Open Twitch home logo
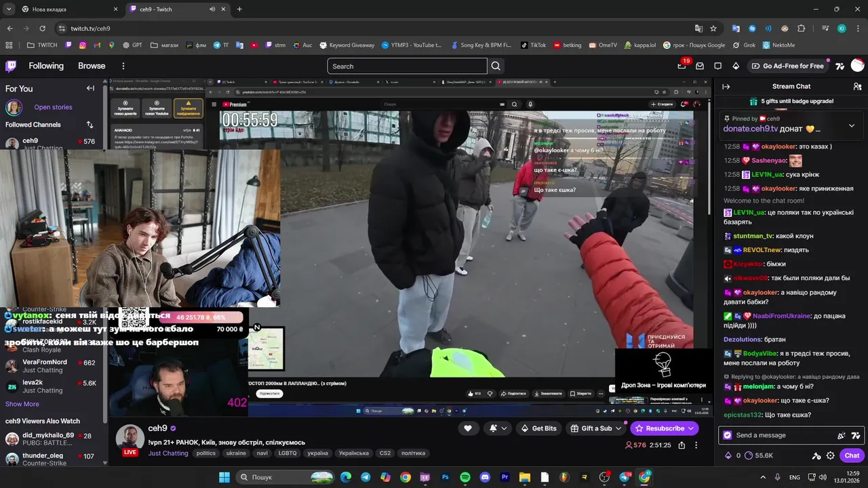 point(11,66)
